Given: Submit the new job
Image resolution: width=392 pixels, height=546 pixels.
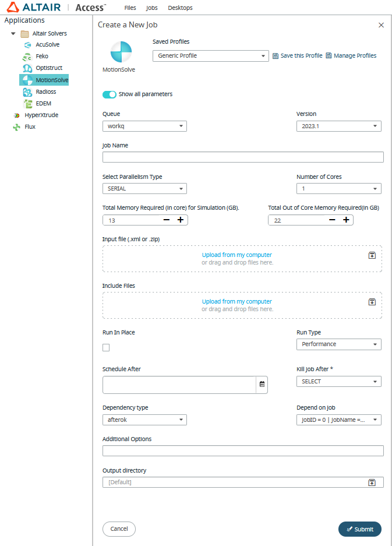Looking at the screenshot, I should click(359, 529).
